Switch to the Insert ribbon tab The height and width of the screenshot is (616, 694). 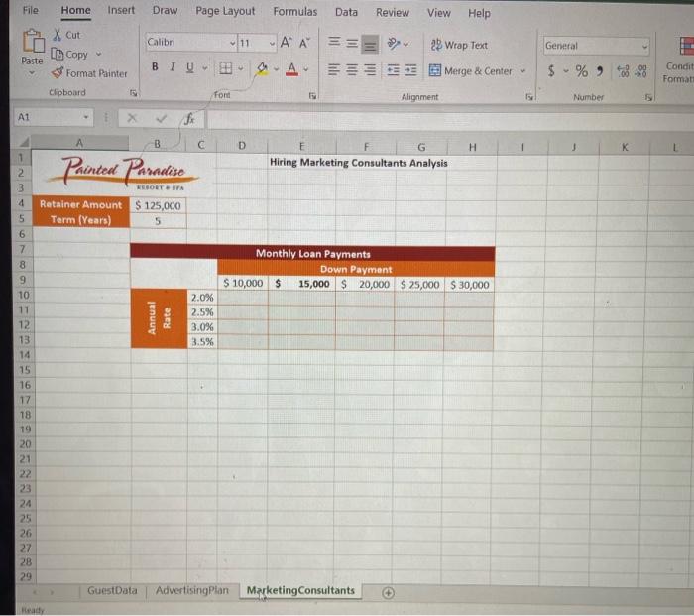121,10
